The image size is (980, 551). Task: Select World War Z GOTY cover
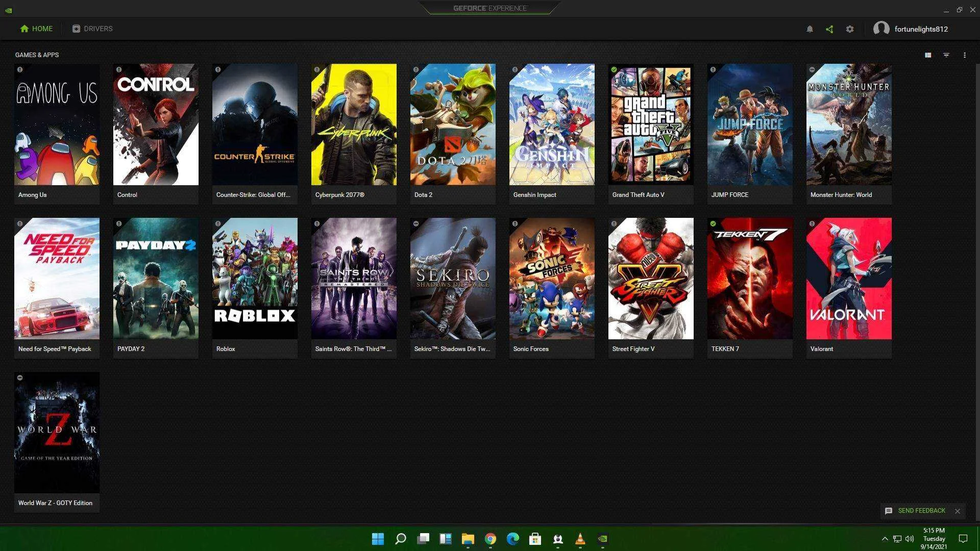pyautogui.click(x=57, y=433)
